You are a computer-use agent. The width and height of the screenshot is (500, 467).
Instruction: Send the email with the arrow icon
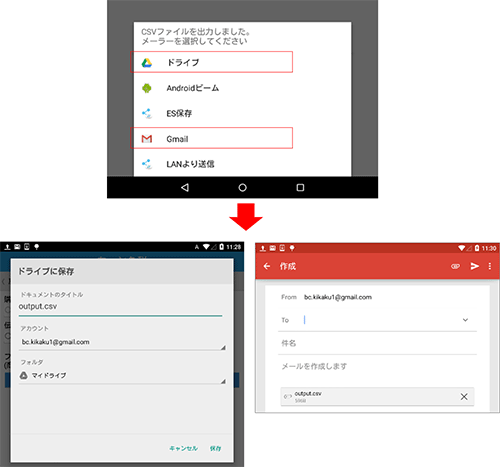tap(475, 266)
